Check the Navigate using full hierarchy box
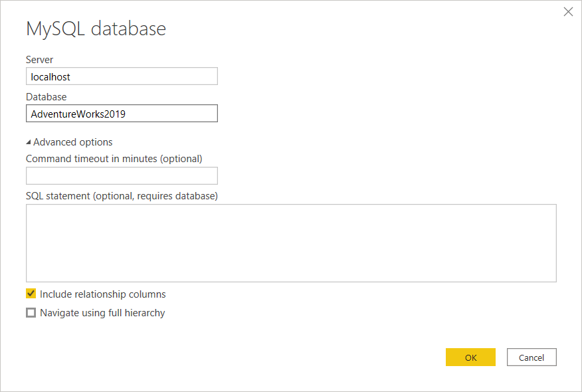 click(x=31, y=312)
